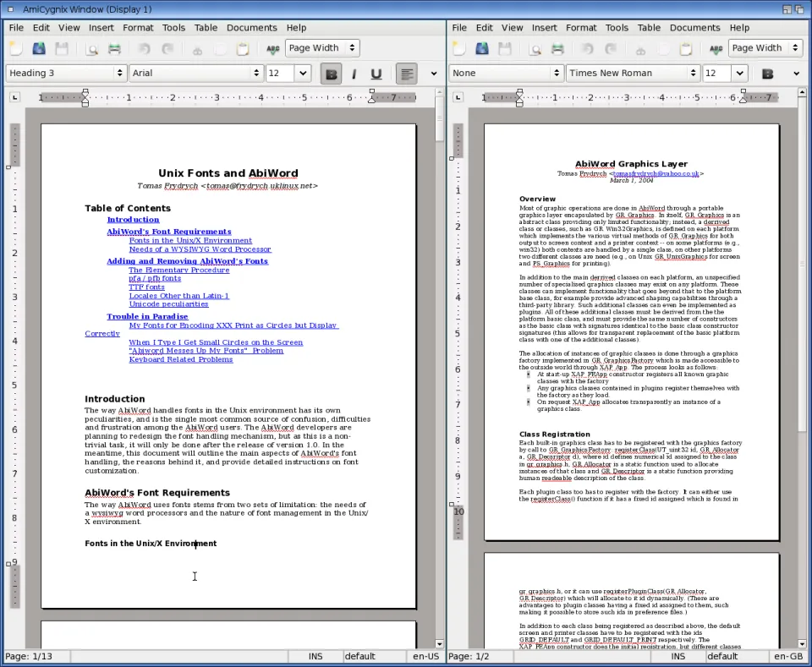Run spell check in the left window
The width and height of the screenshot is (812, 667).
272,49
